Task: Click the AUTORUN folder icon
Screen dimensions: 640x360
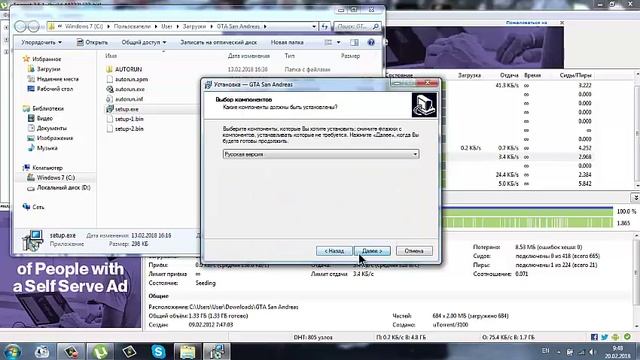Action: click(109, 69)
